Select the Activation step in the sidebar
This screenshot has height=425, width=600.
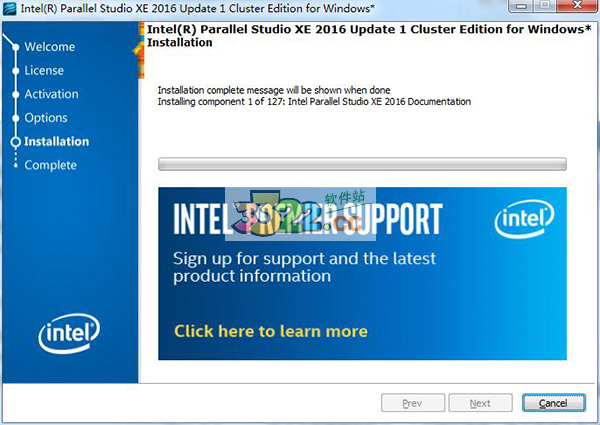[x=51, y=94]
